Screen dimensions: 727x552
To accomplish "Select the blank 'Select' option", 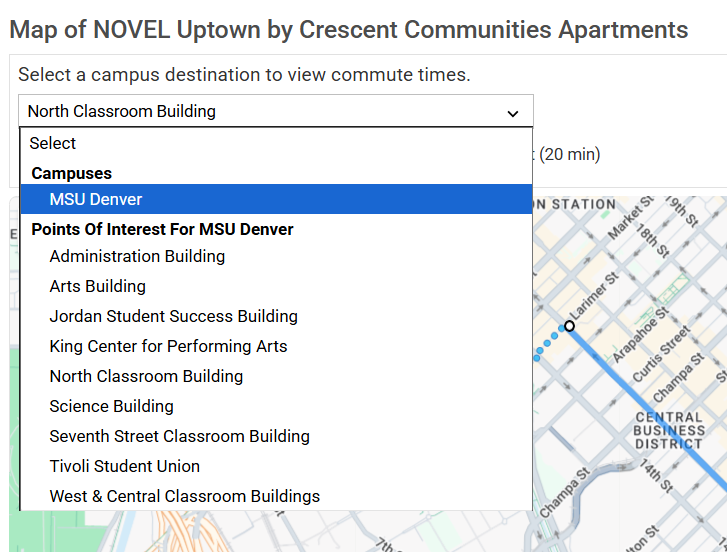I will [x=276, y=143].
